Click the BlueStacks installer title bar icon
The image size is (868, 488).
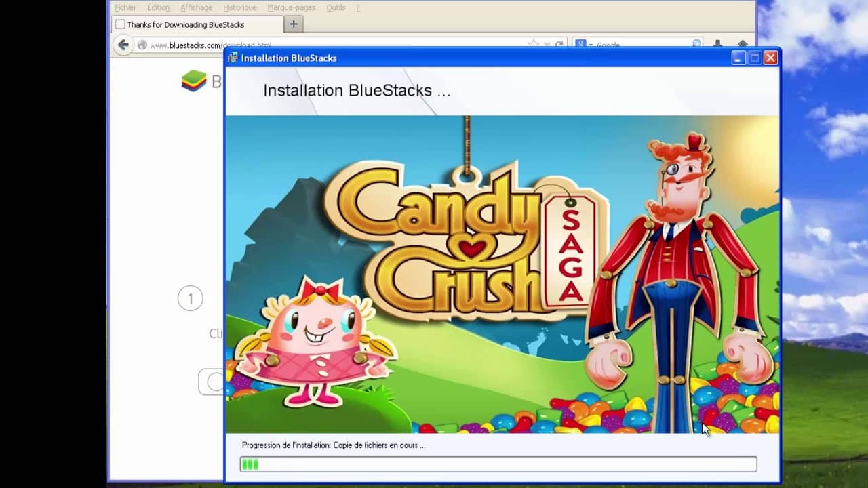[x=233, y=58]
